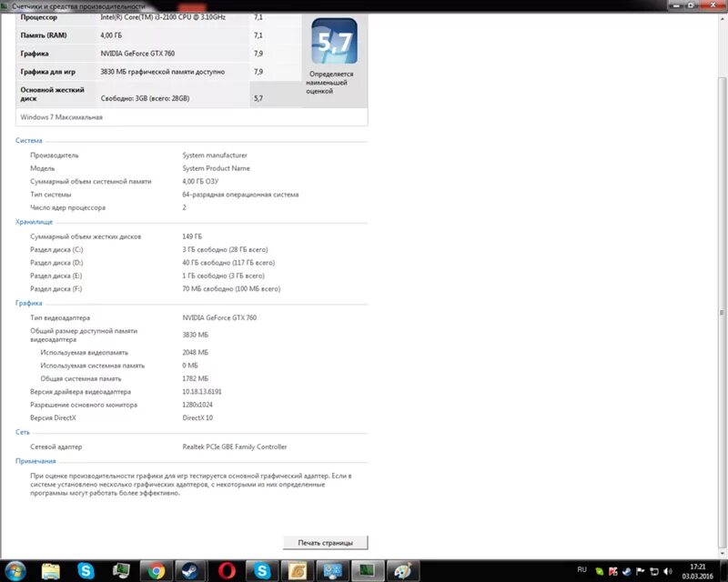The width and height of the screenshot is (728, 582).
Task: Click the scrollbar down arrow
Action: [x=723, y=553]
